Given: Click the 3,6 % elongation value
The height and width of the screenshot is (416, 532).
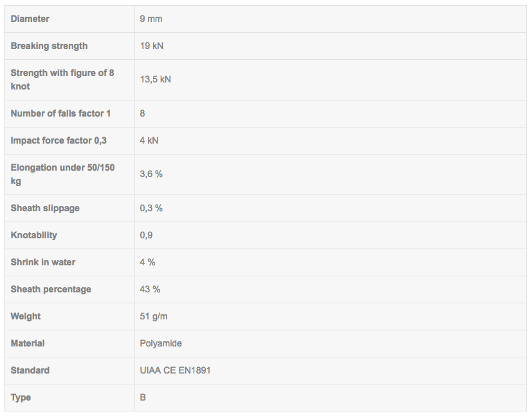Looking at the screenshot, I should point(151,174).
